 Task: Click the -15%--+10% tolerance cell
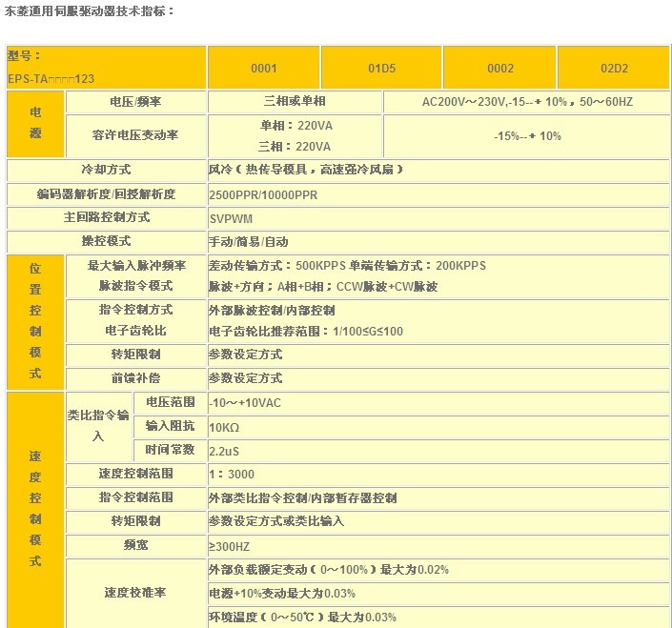pos(527,136)
